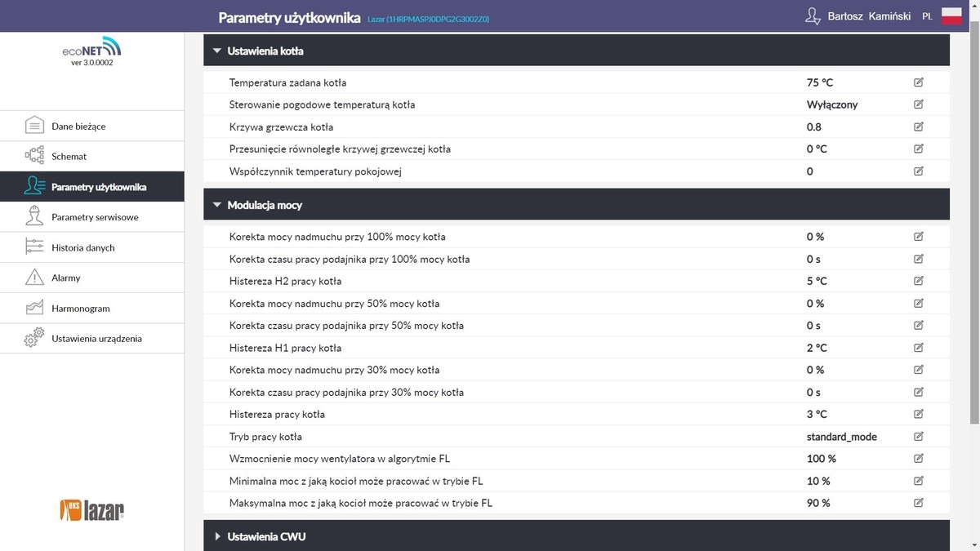This screenshot has width=980, height=551.
Task: Open edit for Tryb pracy kotła
Action: 919,437
